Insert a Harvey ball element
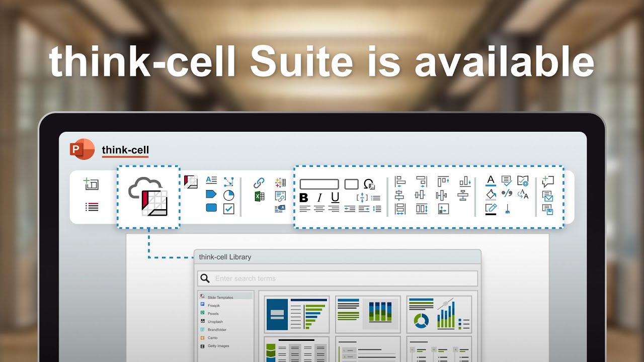Screen dimensions: 644x362 click(x=228, y=195)
